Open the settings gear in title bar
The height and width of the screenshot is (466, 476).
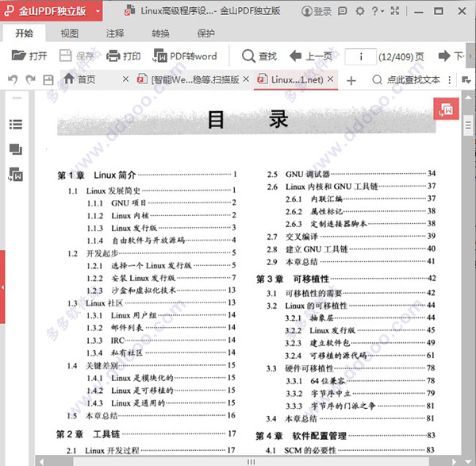359,12
